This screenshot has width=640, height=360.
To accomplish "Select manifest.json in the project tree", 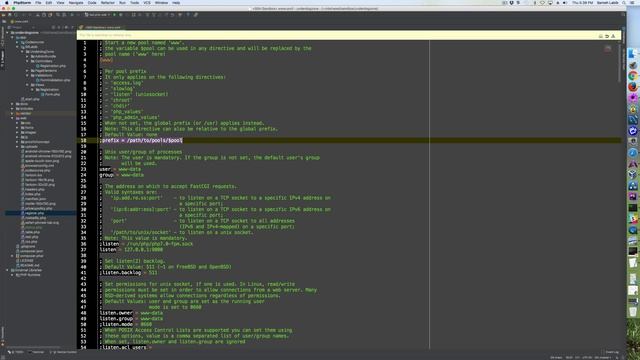I will click(34, 199).
